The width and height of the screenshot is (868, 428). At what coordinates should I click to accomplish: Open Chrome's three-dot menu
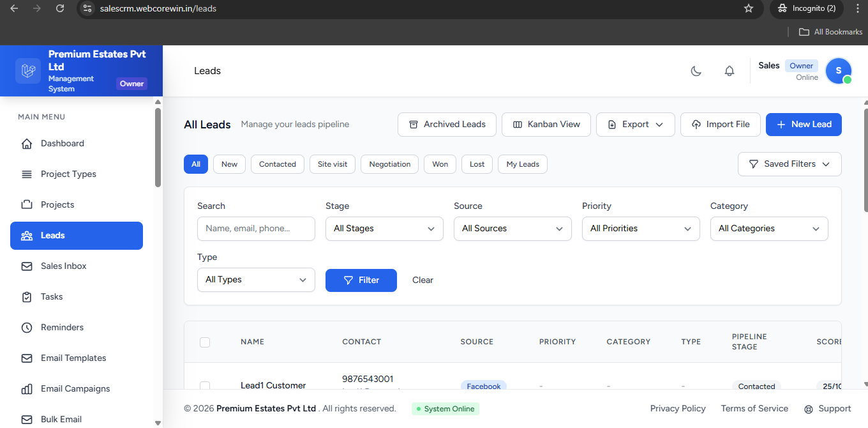tap(857, 8)
